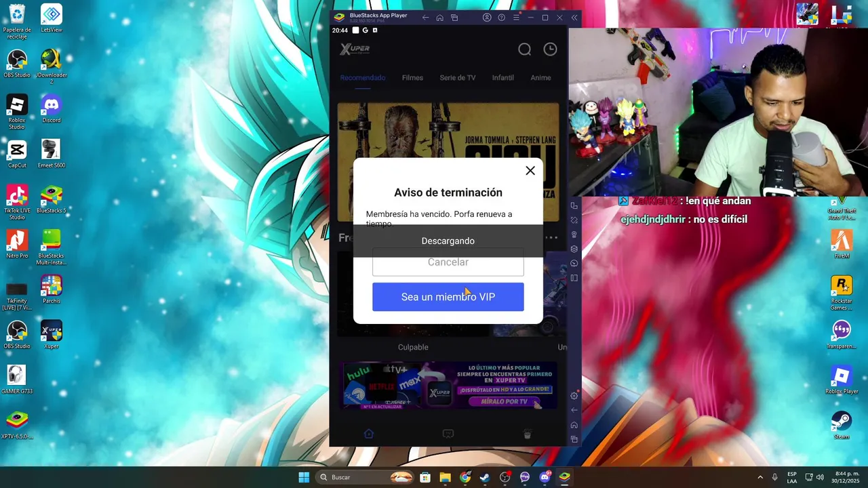Launch the CapCut desktop shortcut
868x488 pixels.
pos(17,154)
